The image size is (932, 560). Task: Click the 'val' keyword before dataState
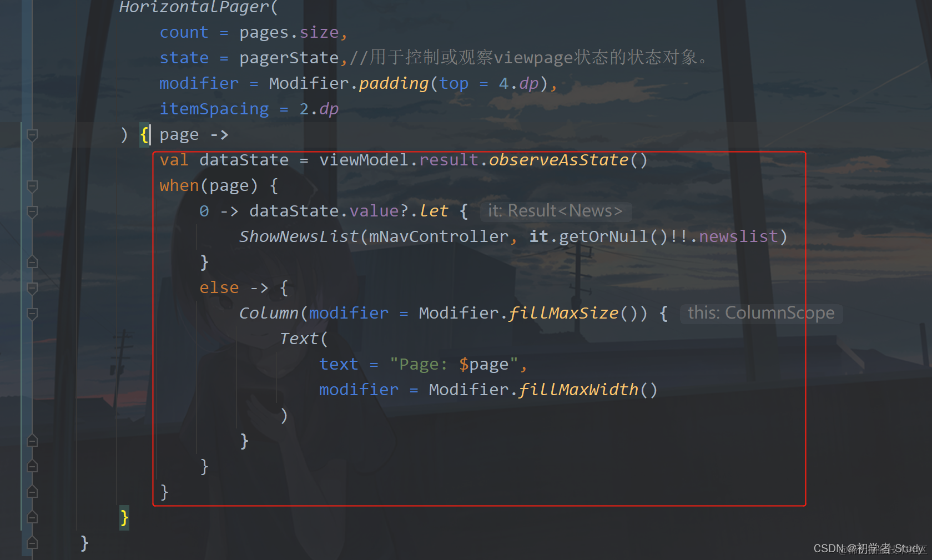tap(174, 160)
